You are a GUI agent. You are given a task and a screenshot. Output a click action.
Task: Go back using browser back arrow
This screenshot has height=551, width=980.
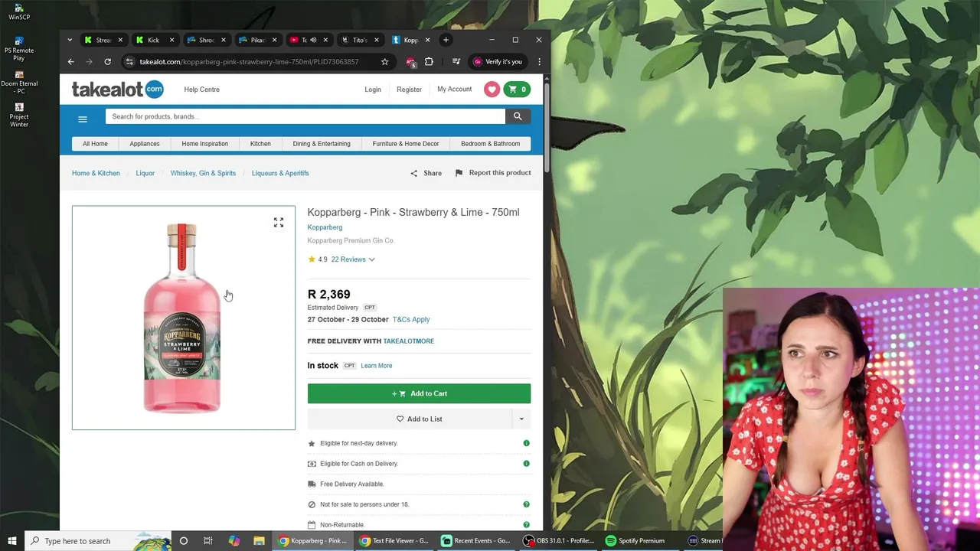(x=70, y=62)
